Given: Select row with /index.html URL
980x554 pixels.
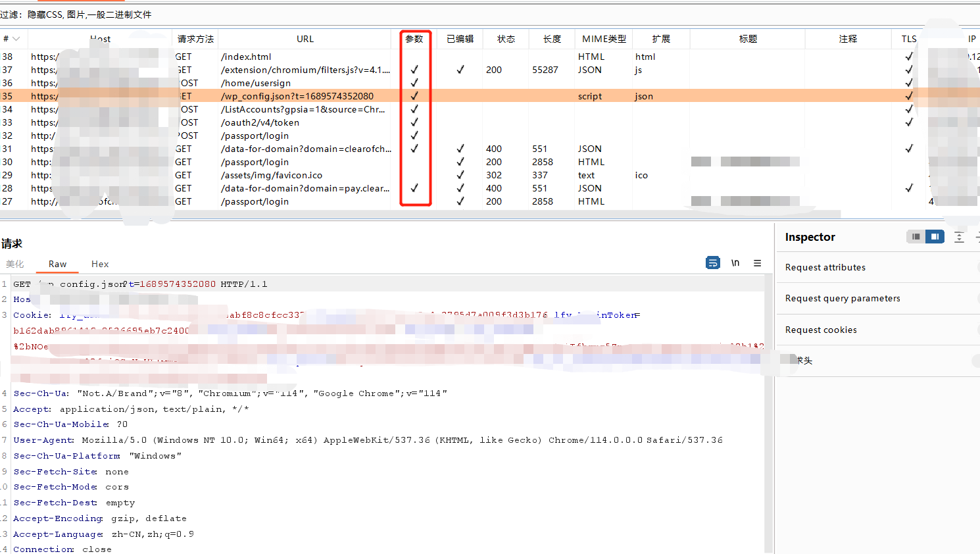Looking at the screenshot, I should click(x=490, y=57).
